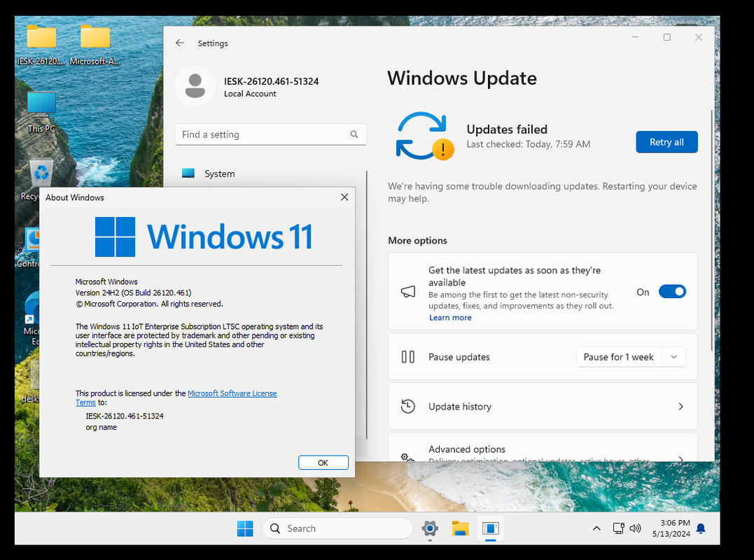Select the megaphone icon for latest updates

407,291
